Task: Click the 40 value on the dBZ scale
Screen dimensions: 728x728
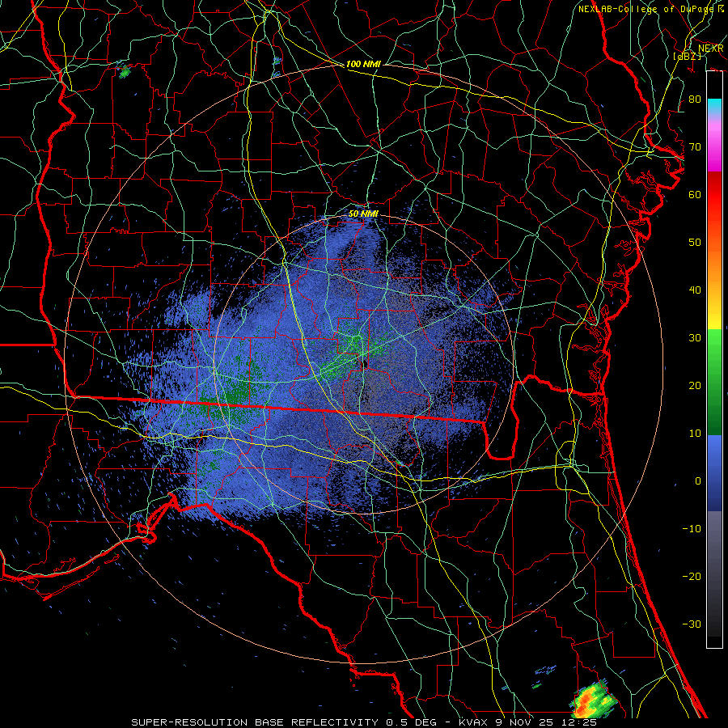Action: pyautogui.click(x=695, y=290)
